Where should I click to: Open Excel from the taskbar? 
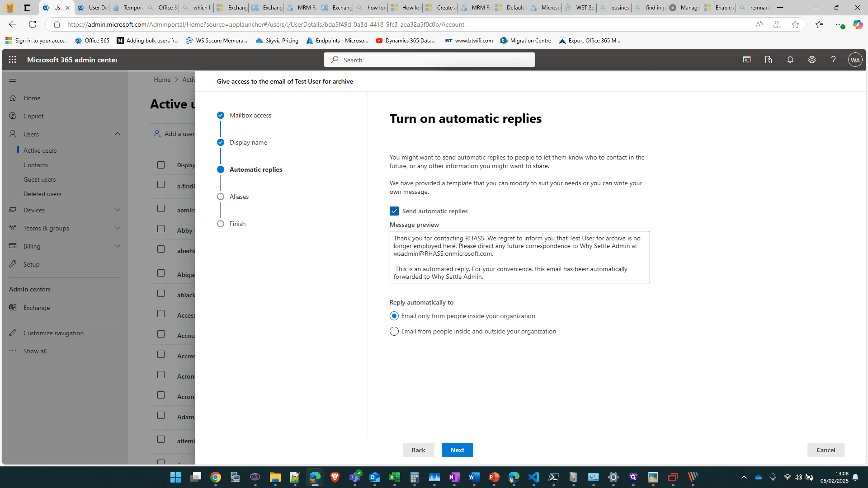[x=395, y=477]
